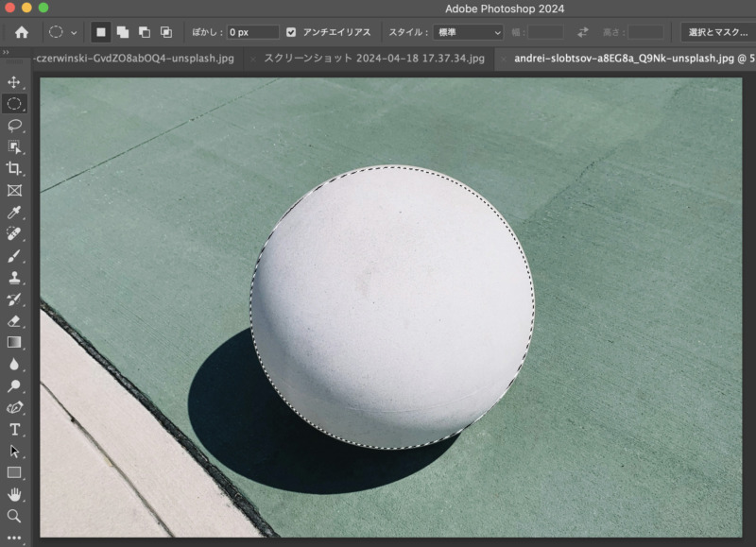756x547 pixels.
Task: Enable Intersect with selection mode
Action: click(x=166, y=32)
